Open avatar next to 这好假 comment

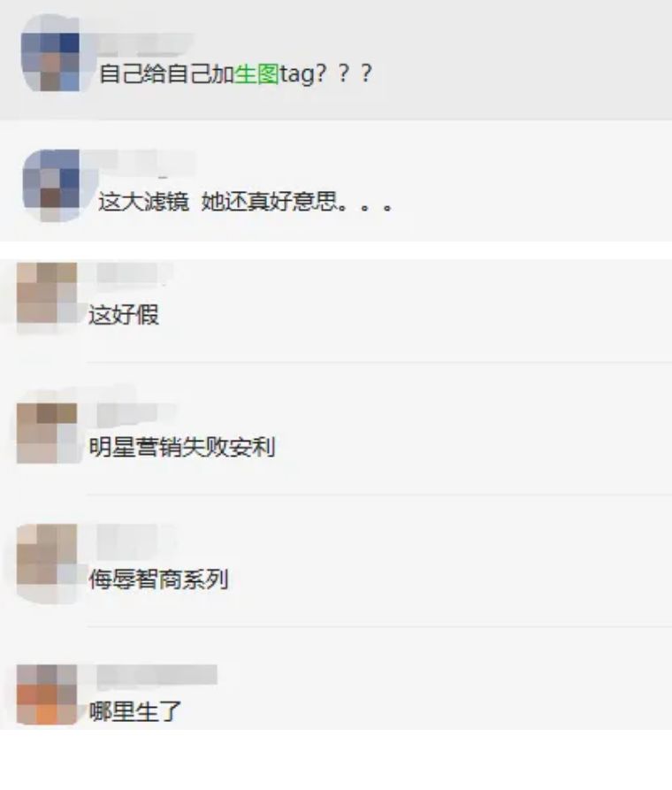(x=47, y=293)
